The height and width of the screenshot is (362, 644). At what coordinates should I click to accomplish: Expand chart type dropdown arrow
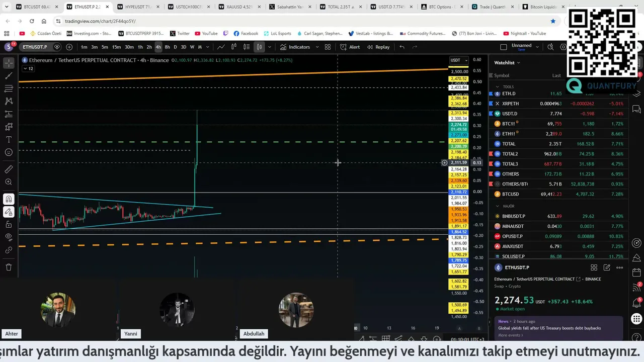pyautogui.click(x=270, y=47)
